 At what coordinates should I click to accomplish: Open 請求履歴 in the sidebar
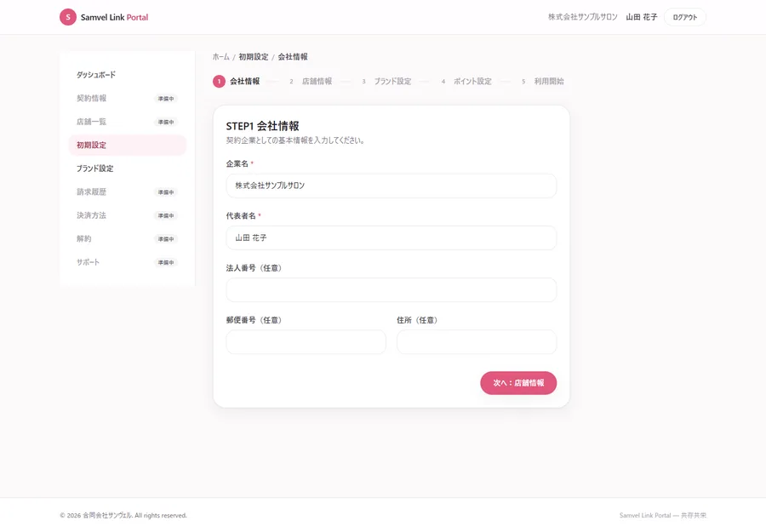click(128, 192)
